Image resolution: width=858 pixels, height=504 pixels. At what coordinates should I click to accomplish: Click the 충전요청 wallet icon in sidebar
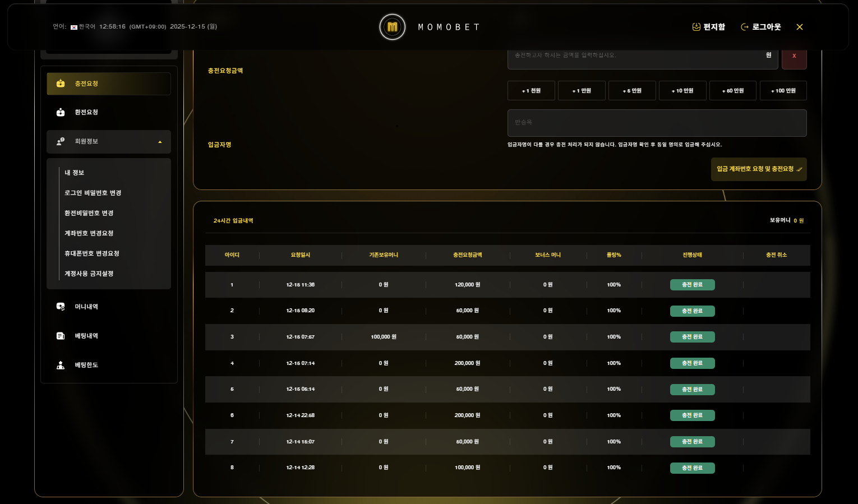point(61,84)
